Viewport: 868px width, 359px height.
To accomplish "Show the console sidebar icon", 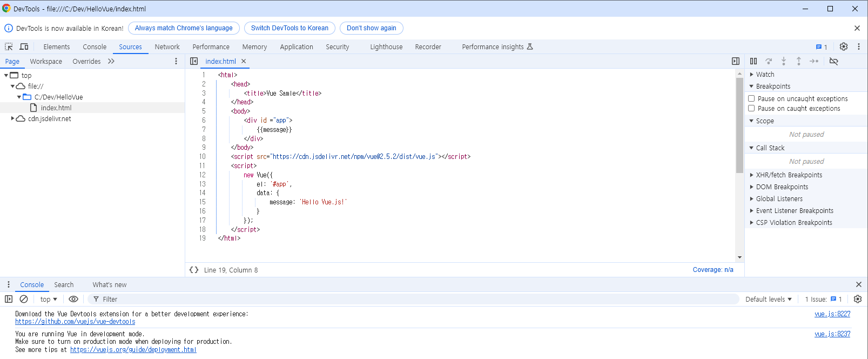I will 9,299.
